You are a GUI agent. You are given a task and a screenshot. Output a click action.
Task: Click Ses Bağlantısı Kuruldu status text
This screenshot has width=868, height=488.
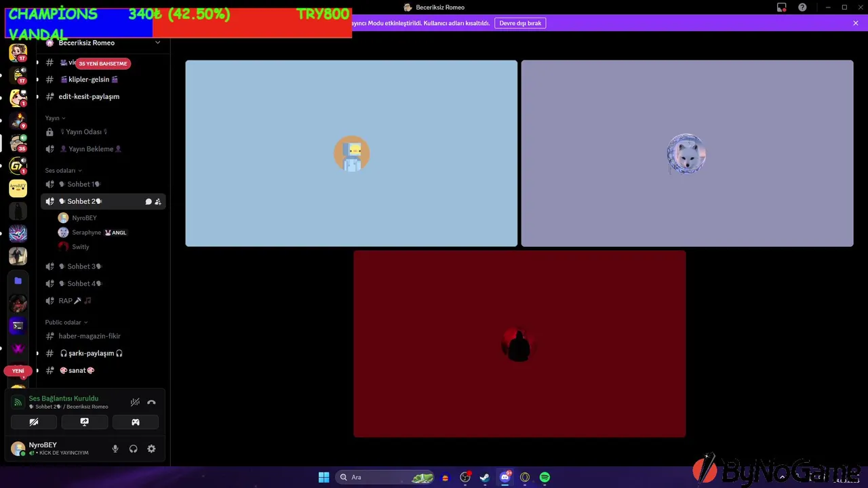[64, 399]
